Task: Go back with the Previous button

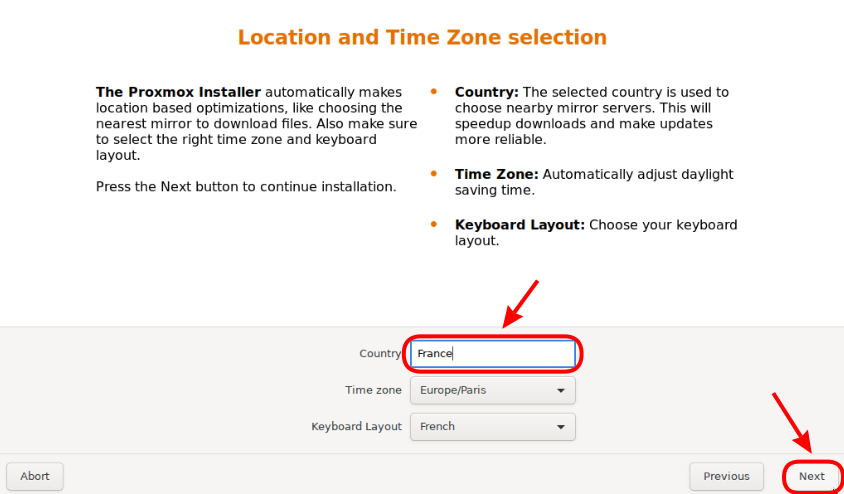Action: pyautogui.click(x=726, y=476)
